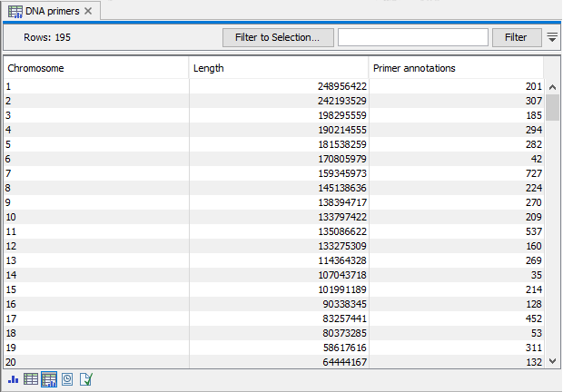563x392 pixels.
Task: Sort by the Chromosome column header
Action: pyautogui.click(x=95, y=68)
